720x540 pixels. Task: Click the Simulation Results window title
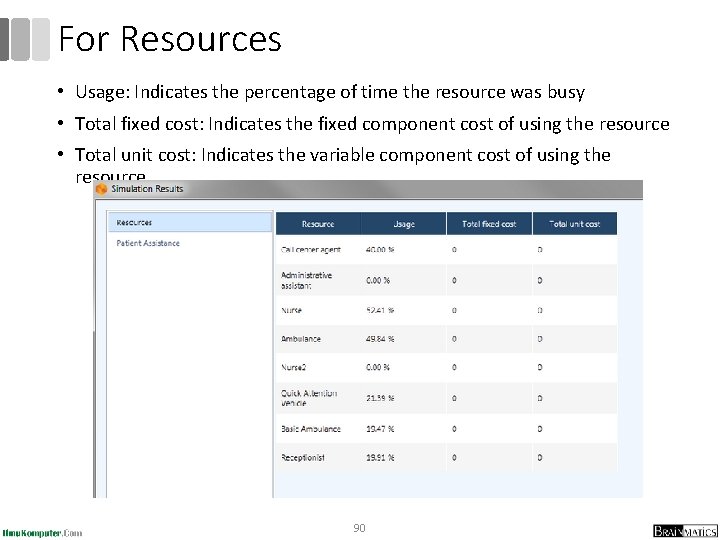click(x=147, y=189)
